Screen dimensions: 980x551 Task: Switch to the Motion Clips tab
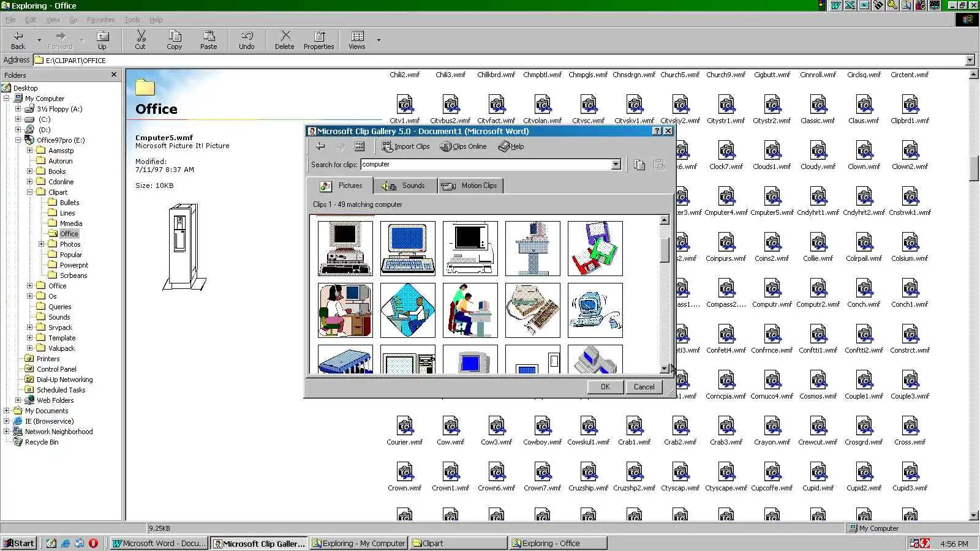[470, 186]
